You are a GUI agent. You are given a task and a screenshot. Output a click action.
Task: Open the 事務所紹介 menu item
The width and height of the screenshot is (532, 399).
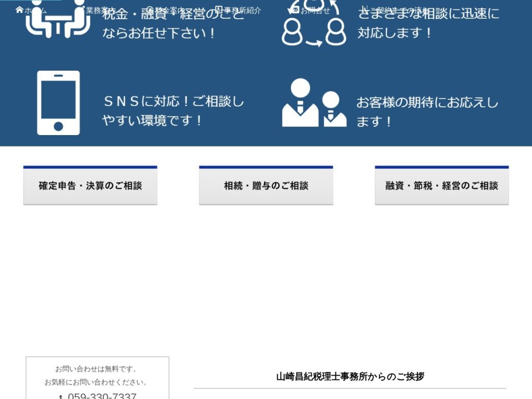coord(238,10)
